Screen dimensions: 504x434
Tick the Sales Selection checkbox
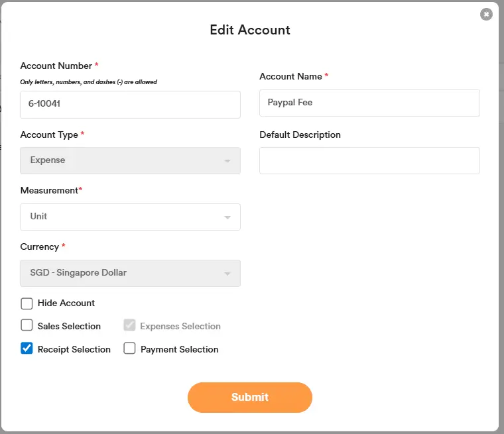pyautogui.click(x=27, y=325)
